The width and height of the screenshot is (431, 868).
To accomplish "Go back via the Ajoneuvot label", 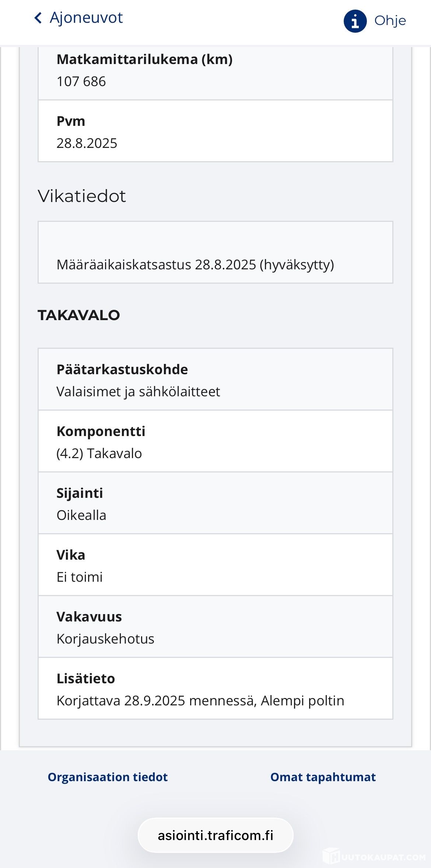I will tap(86, 18).
